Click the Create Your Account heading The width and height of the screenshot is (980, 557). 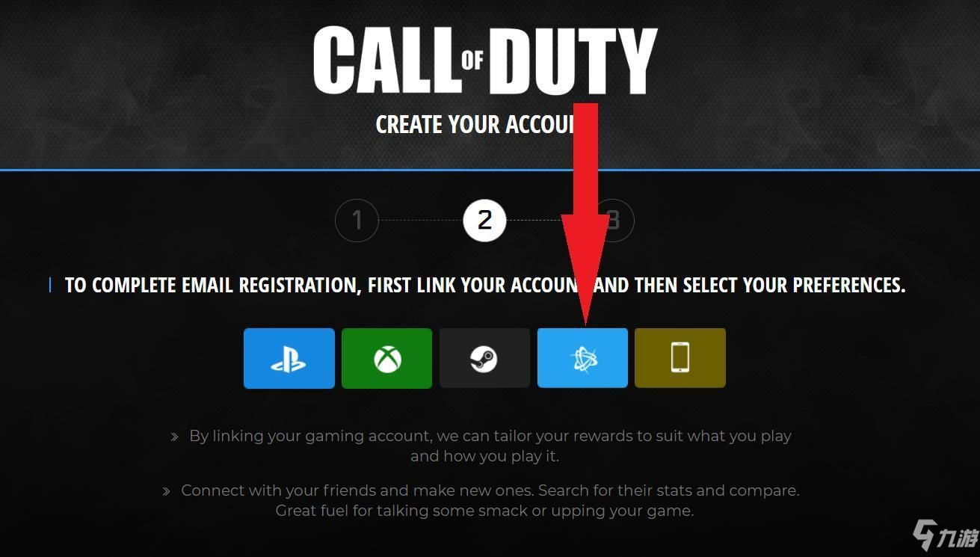click(475, 124)
